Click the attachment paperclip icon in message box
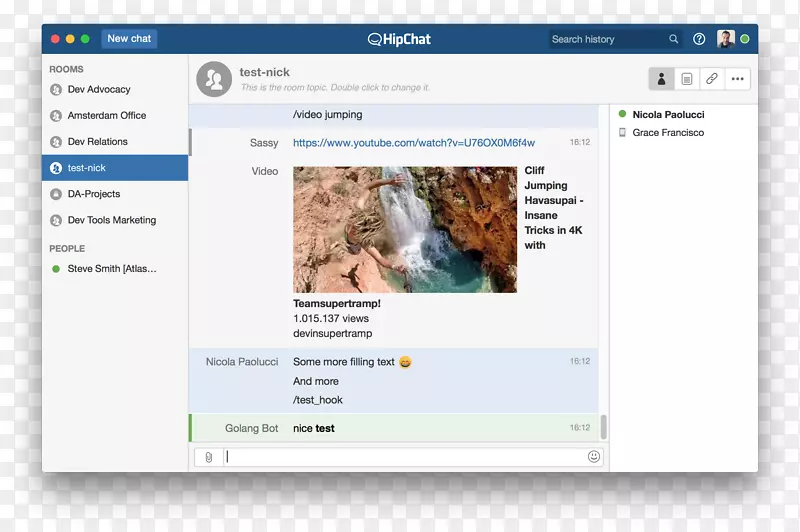The width and height of the screenshot is (800, 532). click(209, 457)
